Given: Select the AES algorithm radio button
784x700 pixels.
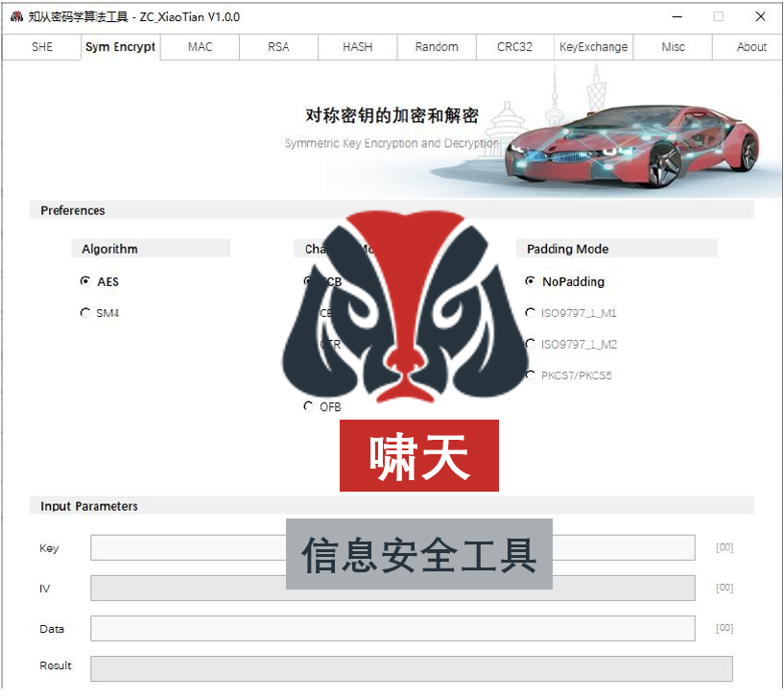Looking at the screenshot, I should pyautogui.click(x=85, y=281).
